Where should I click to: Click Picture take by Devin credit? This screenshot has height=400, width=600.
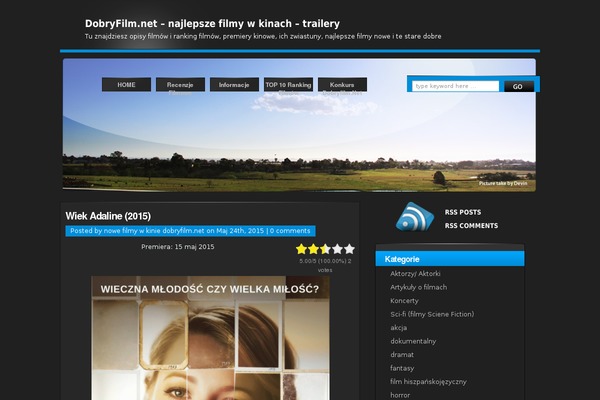coord(503,183)
